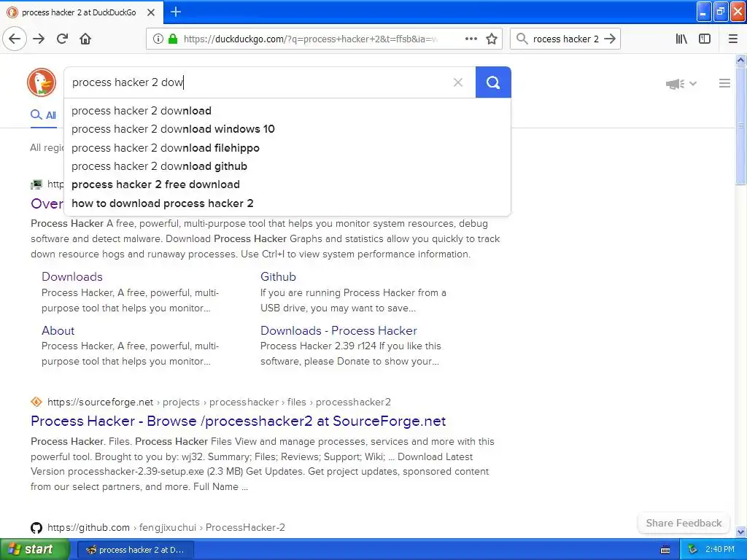Screen dimensions: 747x560
Task: Open 'Downloads - Process Hacker' link
Action: [x=338, y=330]
